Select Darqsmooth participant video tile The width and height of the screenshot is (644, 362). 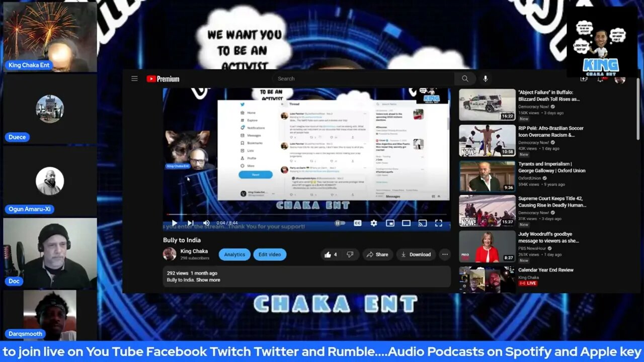49,316
